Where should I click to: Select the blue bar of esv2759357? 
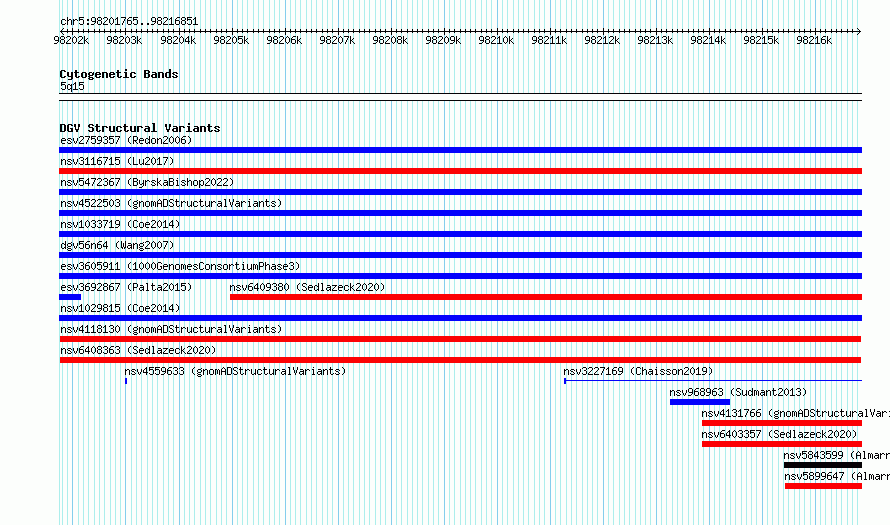coord(460,150)
